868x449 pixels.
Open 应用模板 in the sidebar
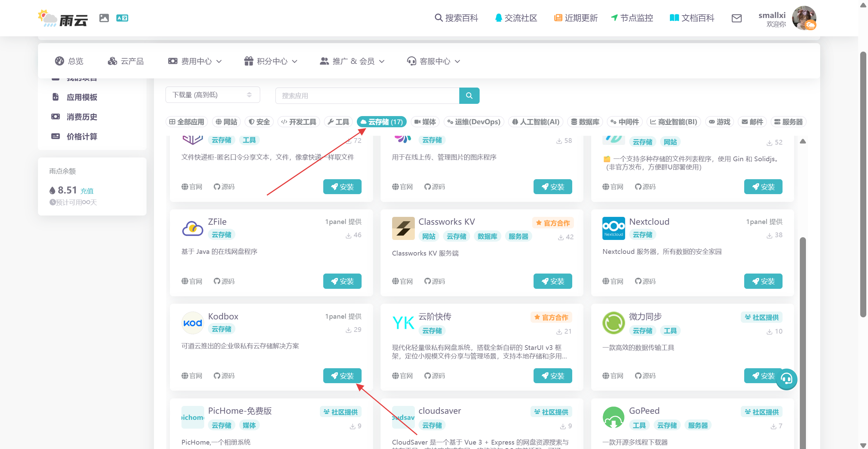point(82,97)
